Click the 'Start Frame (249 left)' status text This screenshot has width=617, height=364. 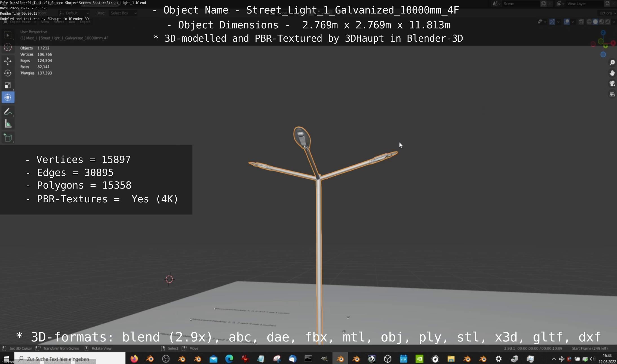(589, 348)
